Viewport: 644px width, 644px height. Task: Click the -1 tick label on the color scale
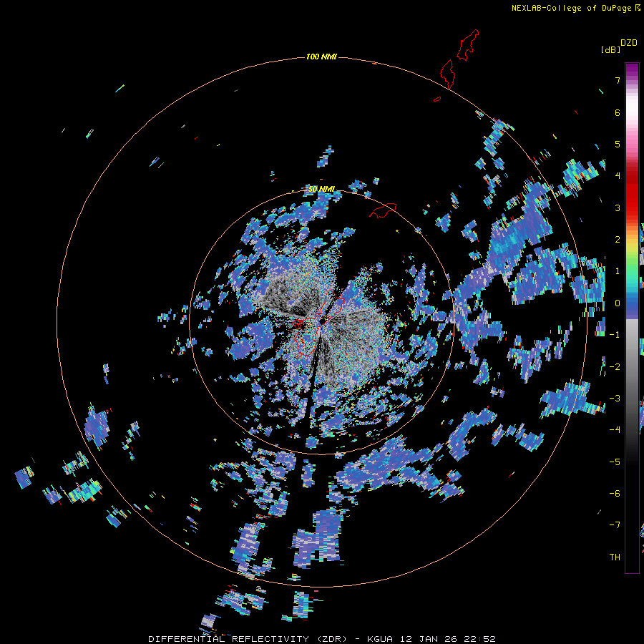coord(615,335)
